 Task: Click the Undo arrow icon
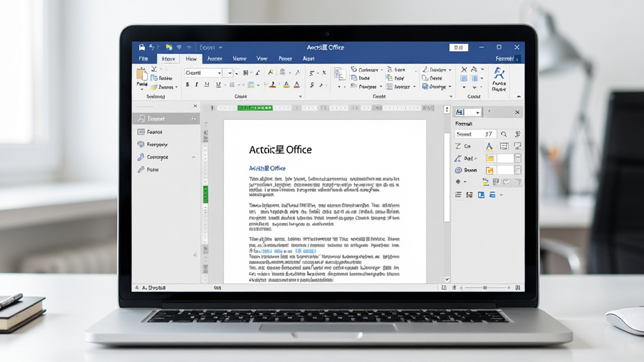click(152, 47)
